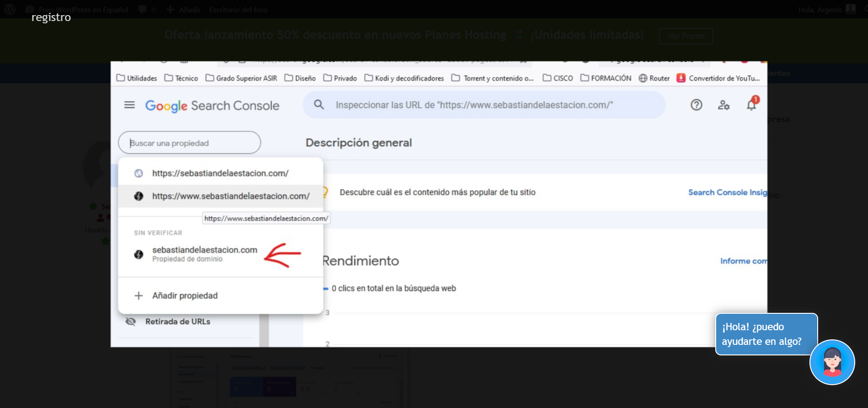The width and height of the screenshot is (868, 408).
Task: Click the globe icon of the non-www property
Action: tap(139, 173)
